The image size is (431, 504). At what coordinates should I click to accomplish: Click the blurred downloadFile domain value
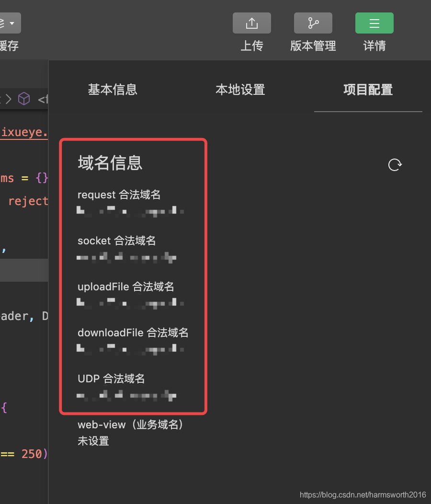[130, 349]
